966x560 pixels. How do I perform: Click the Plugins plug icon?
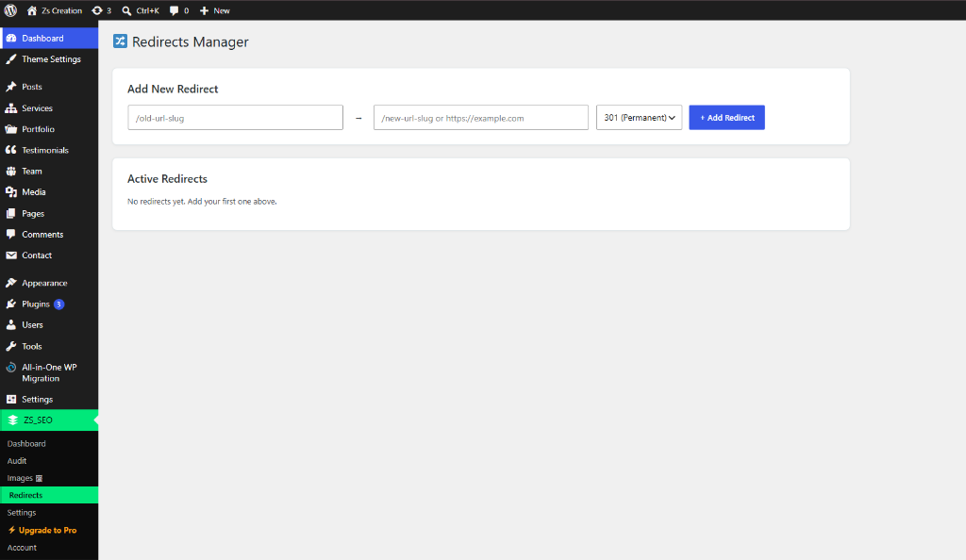coord(11,304)
